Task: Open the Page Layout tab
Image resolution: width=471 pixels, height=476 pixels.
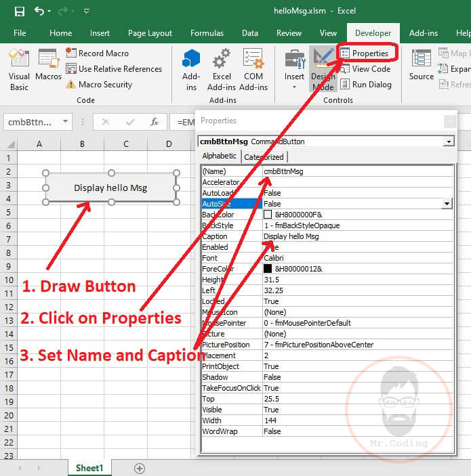Action: (x=150, y=33)
